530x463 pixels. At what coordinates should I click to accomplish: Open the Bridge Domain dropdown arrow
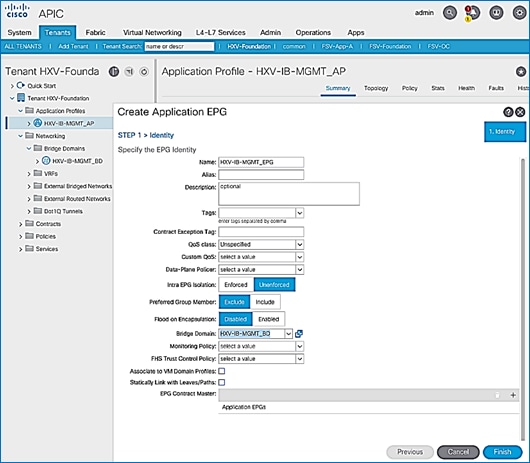pos(288,334)
